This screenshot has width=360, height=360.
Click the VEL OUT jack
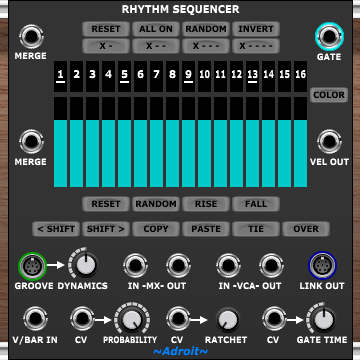pos(329,142)
